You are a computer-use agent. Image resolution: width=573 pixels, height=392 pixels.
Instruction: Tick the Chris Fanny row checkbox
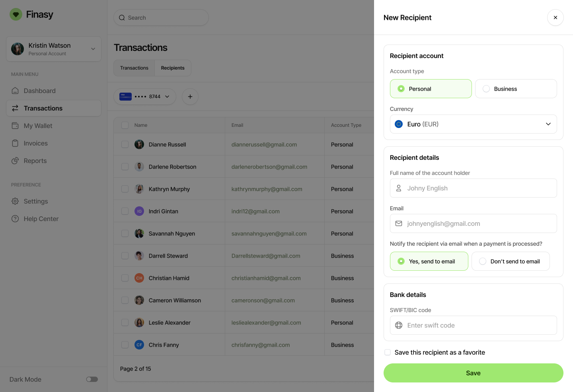125,345
